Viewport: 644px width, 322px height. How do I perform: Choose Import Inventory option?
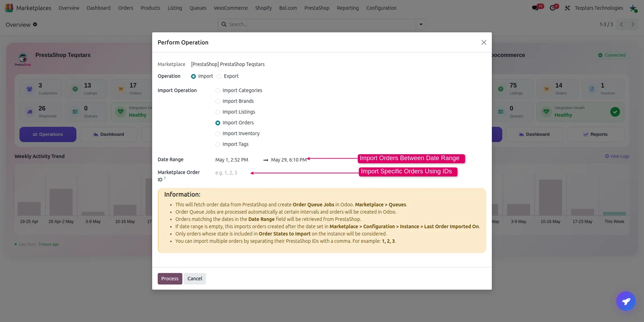tap(218, 134)
